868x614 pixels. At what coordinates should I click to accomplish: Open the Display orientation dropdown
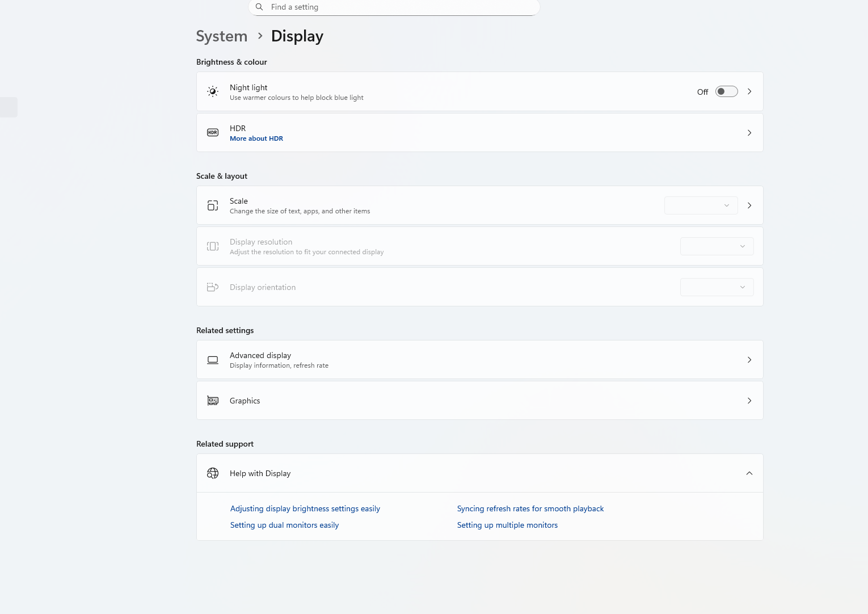pyautogui.click(x=717, y=287)
